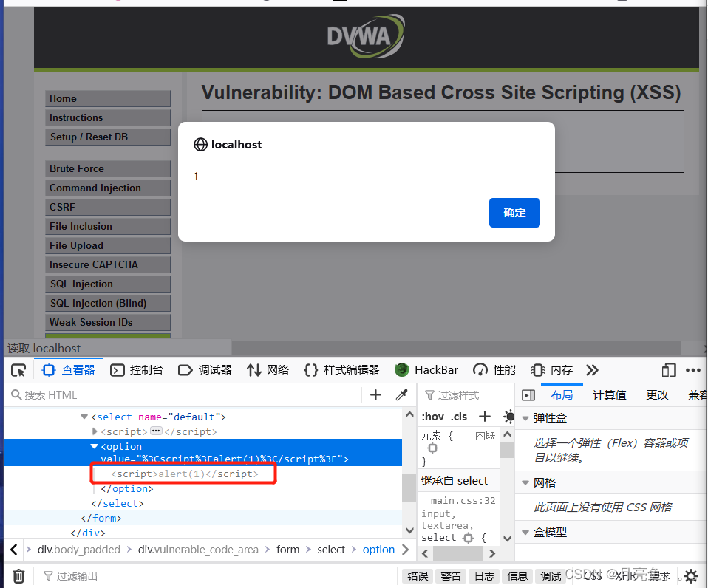Image resolution: width=708 pixels, height=588 pixels.
Task: Open the SQL Injection menu item
Action: 108,284
